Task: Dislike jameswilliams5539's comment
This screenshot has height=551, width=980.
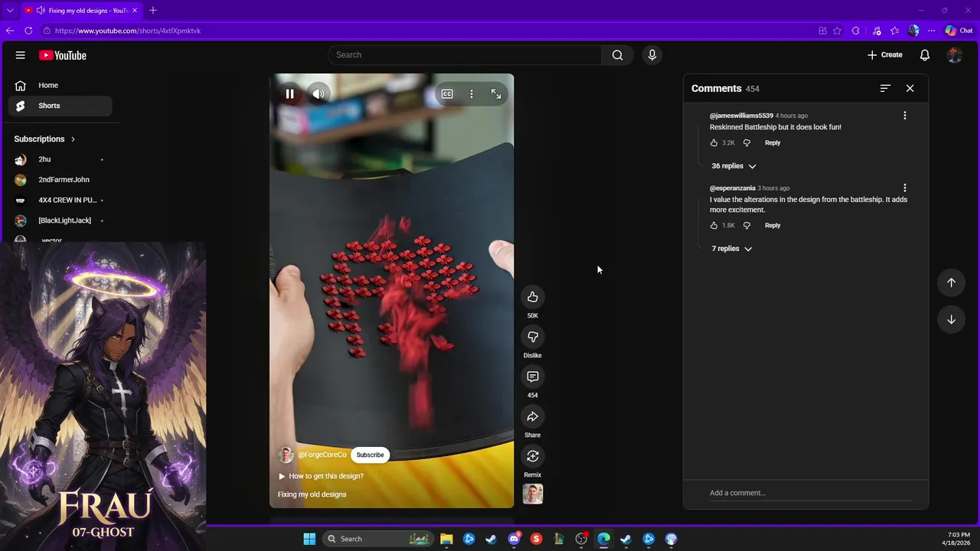Action: pyautogui.click(x=747, y=143)
